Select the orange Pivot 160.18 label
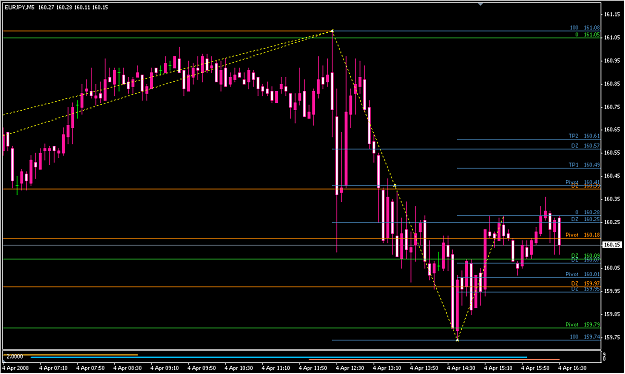 583,235
